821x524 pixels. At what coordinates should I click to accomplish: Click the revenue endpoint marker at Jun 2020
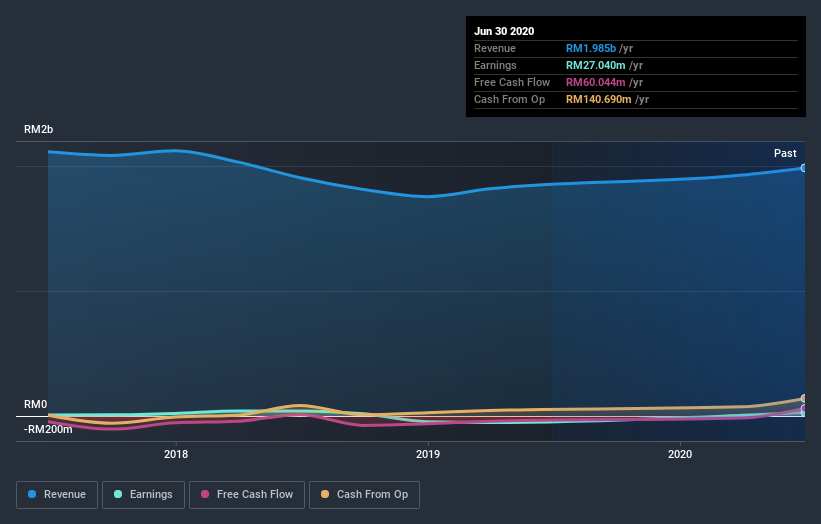[x=804, y=168]
